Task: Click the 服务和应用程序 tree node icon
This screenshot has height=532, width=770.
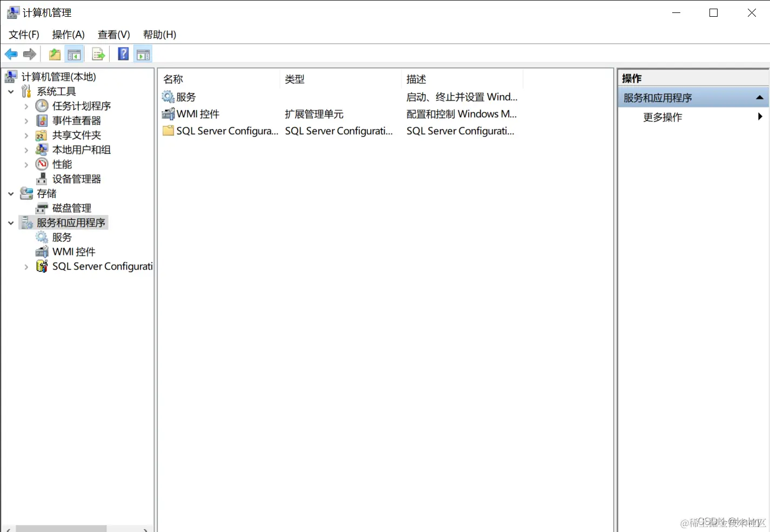Action: (26, 223)
